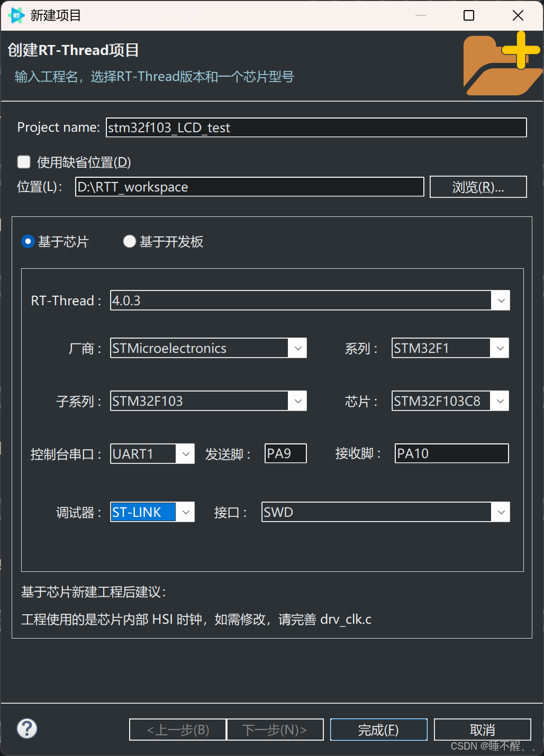Viewport: 544px width, 756px height.
Task: Open the 子系列 STM32F103 dropdown
Action: (298, 401)
